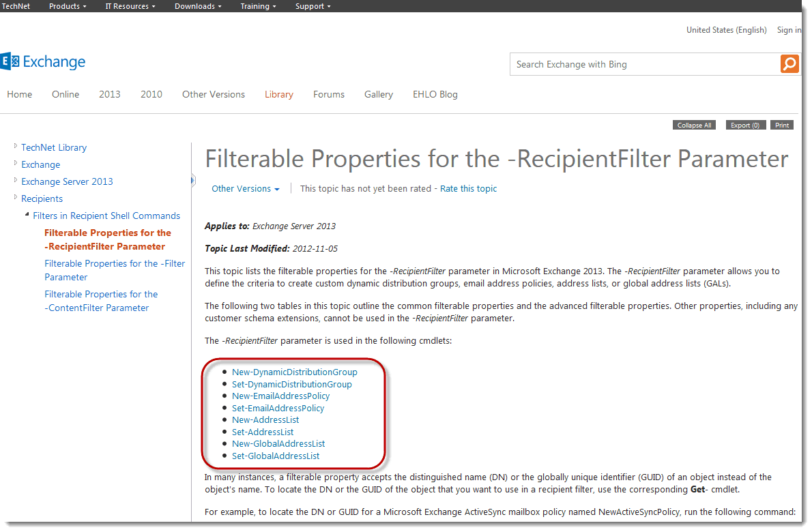Go to the Home tab
This screenshot has width=812, height=532.
tap(20, 94)
